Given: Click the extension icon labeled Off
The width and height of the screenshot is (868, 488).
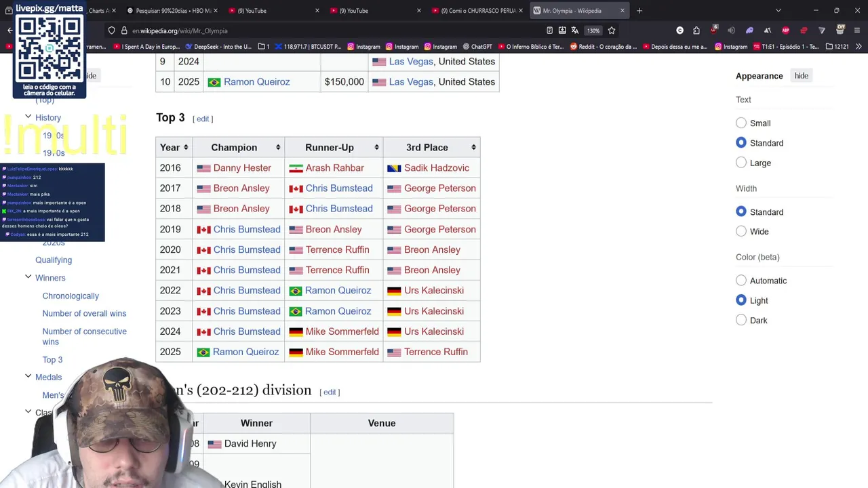Looking at the screenshot, I should (x=840, y=30).
